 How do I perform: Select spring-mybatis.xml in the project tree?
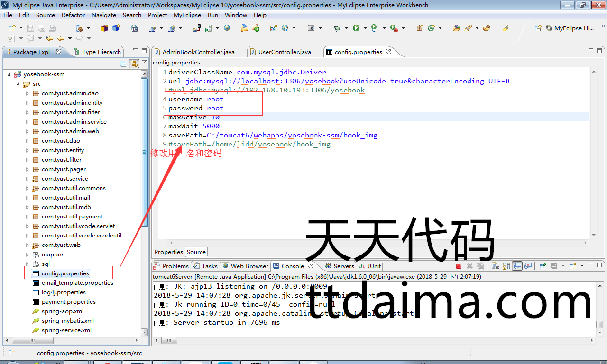click(67, 321)
